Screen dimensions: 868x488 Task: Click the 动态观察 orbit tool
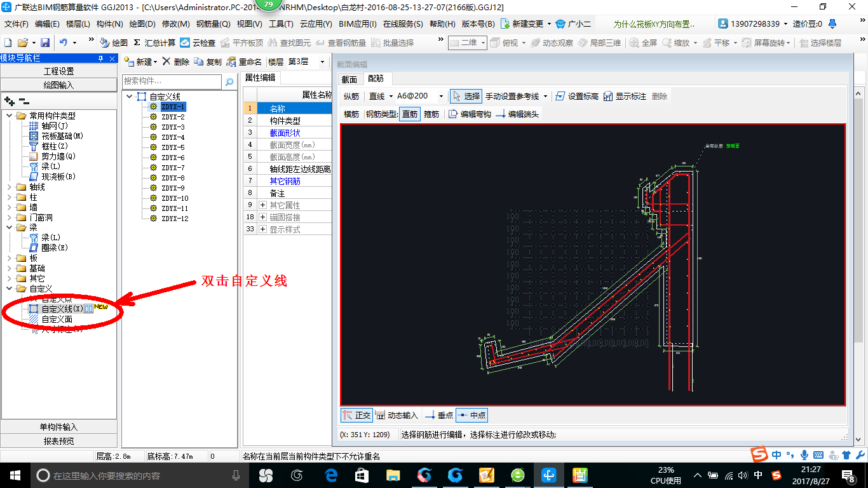(x=552, y=43)
